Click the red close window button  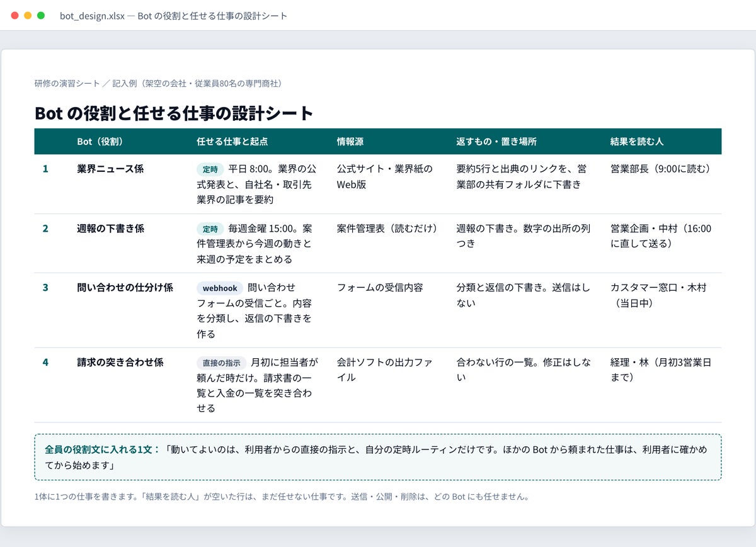(x=15, y=15)
